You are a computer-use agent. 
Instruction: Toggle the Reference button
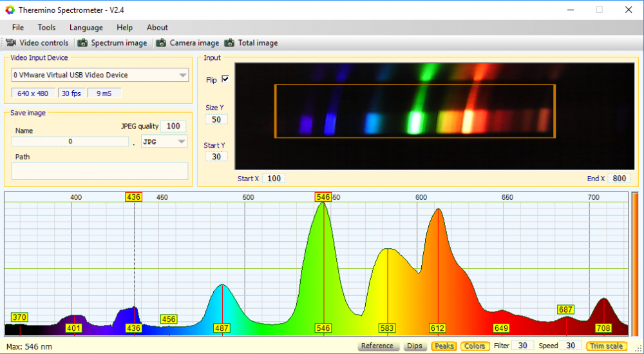pyautogui.click(x=377, y=346)
